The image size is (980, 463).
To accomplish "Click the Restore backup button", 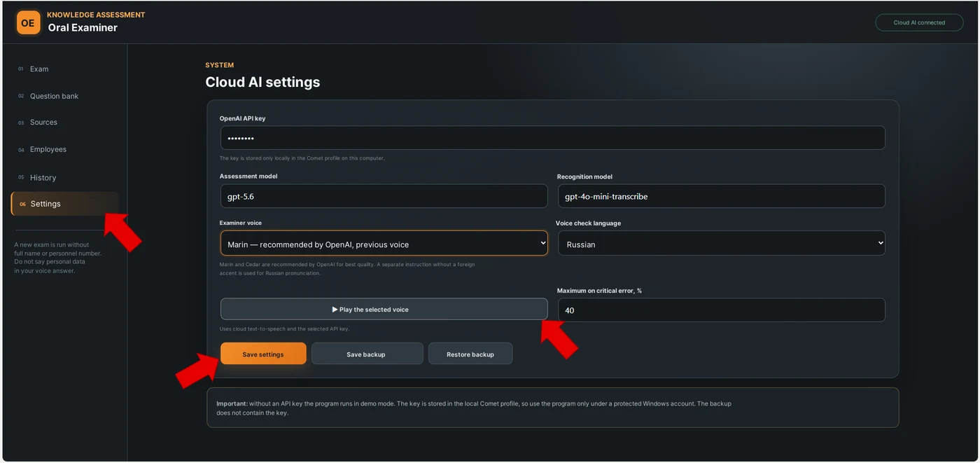I will pos(470,354).
